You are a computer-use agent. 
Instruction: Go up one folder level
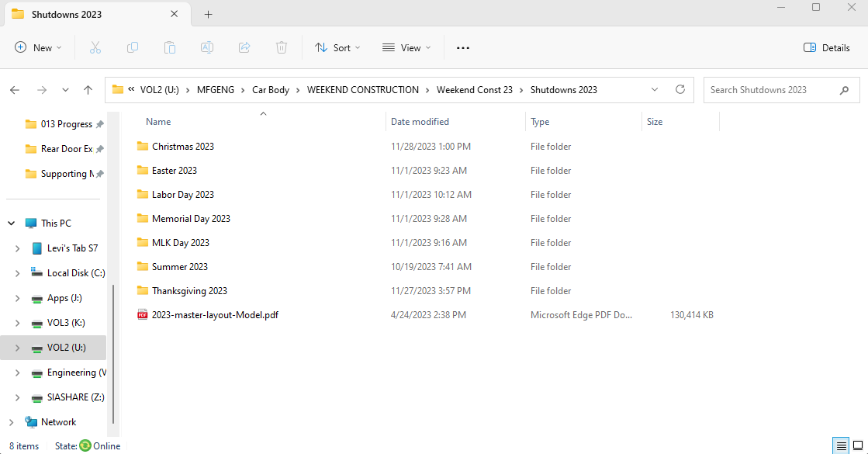(x=88, y=90)
